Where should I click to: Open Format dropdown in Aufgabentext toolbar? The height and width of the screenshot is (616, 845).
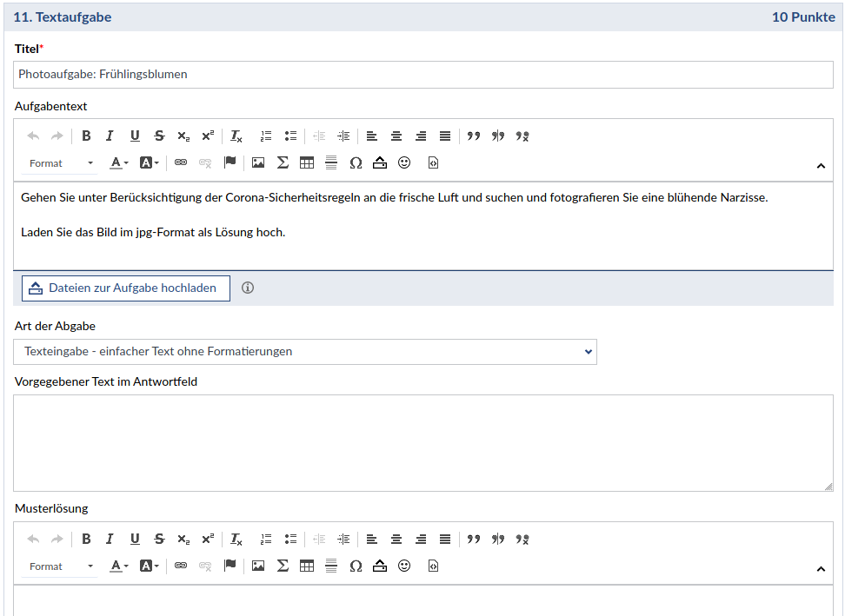pyautogui.click(x=61, y=162)
